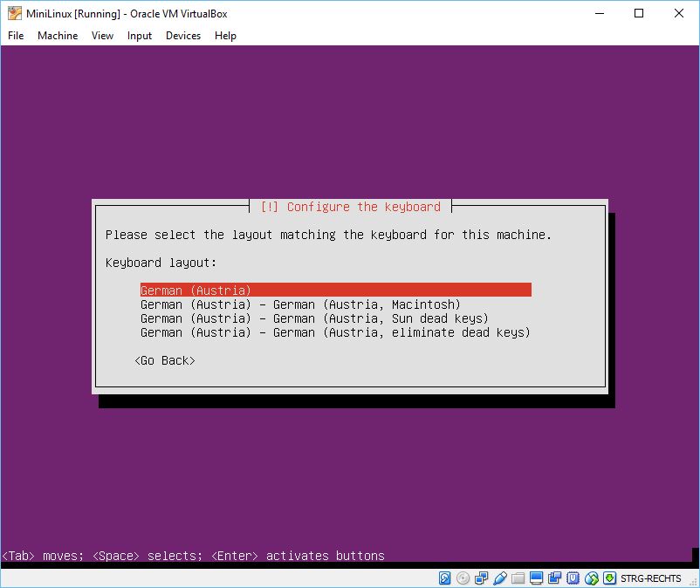This screenshot has width=700, height=588.
Task: Click the USB devices status icon
Action: 500,578
